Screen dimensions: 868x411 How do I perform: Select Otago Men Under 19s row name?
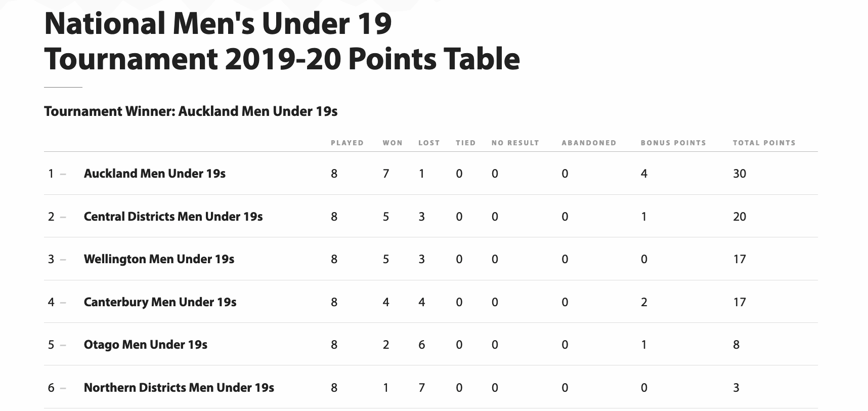pyautogui.click(x=146, y=345)
